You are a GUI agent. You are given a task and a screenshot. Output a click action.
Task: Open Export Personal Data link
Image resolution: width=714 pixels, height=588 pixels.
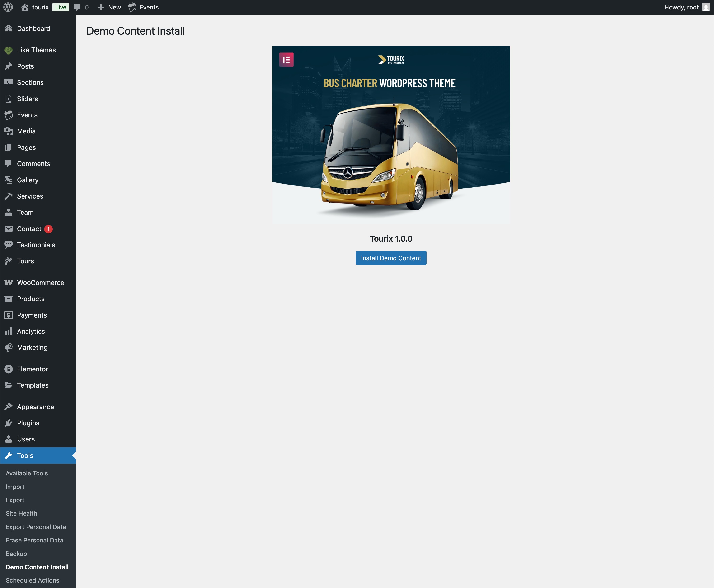click(36, 527)
